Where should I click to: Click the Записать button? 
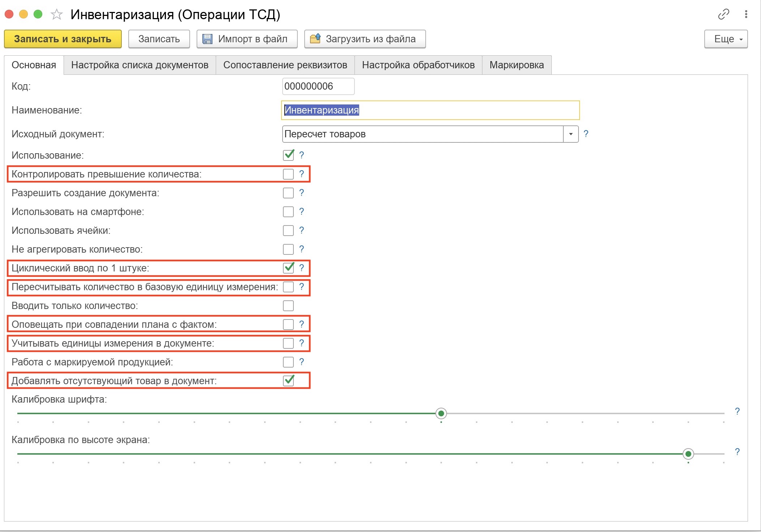coord(159,39)
